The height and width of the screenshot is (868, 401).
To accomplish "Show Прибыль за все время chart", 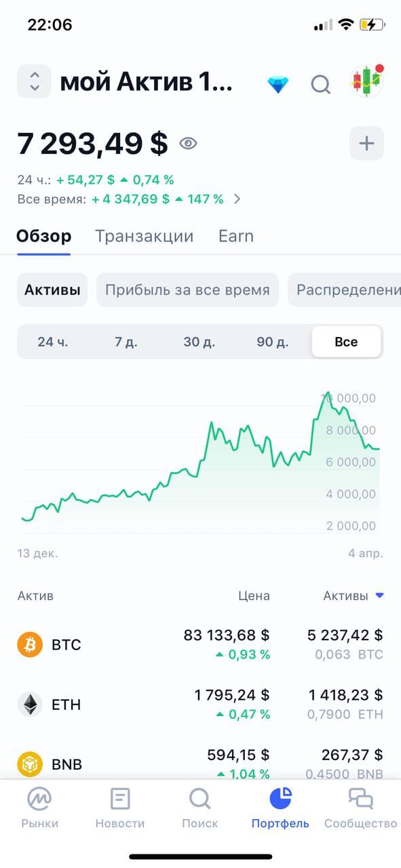I will point(187,290).
